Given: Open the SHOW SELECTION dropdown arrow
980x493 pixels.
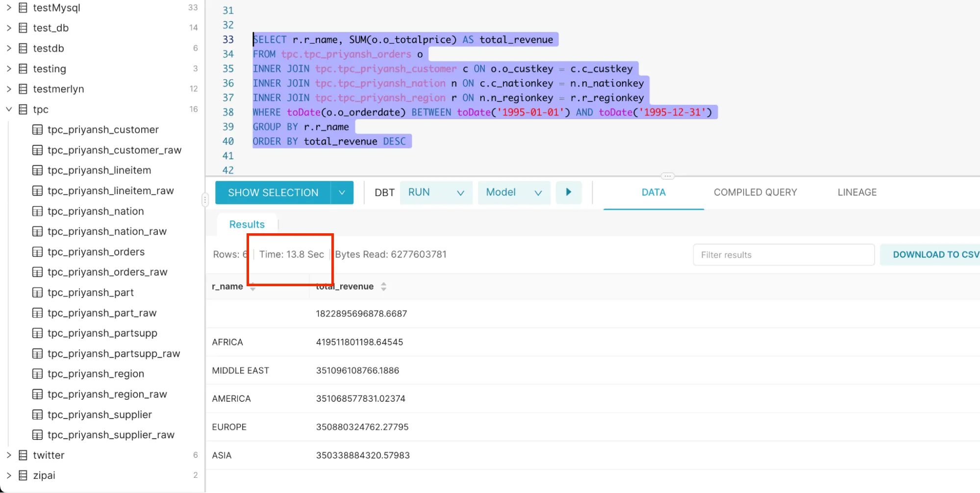Looking at the screenshot, I should [342, 193].
